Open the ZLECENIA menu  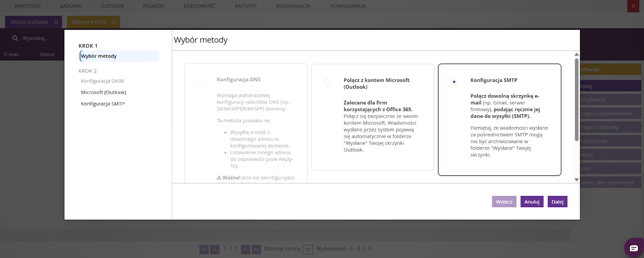point(112,6)
